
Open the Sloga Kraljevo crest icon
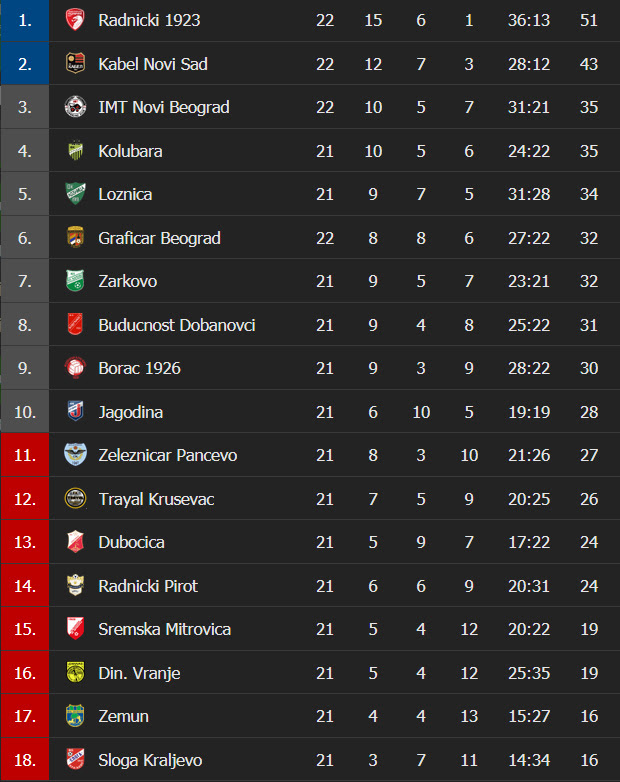coord(75,760)
